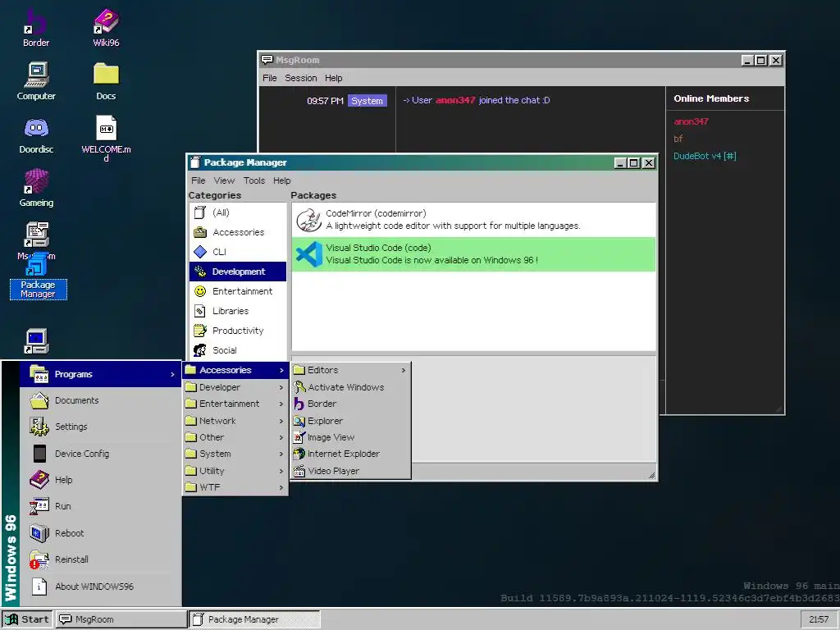
Task: Open Help from the Start menu
Action: pyautogui.click(x=101, y=479)
